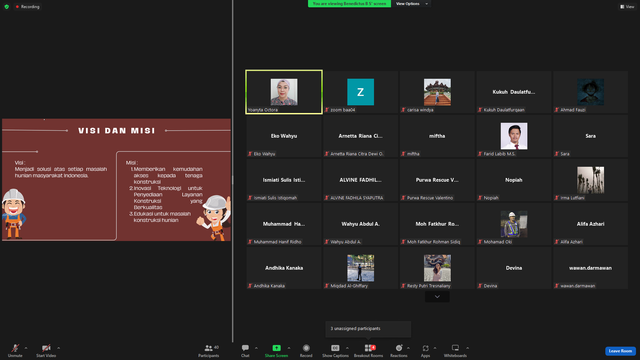Select Farid Labib M.S.'s photo tile

[x=514, y=136]
